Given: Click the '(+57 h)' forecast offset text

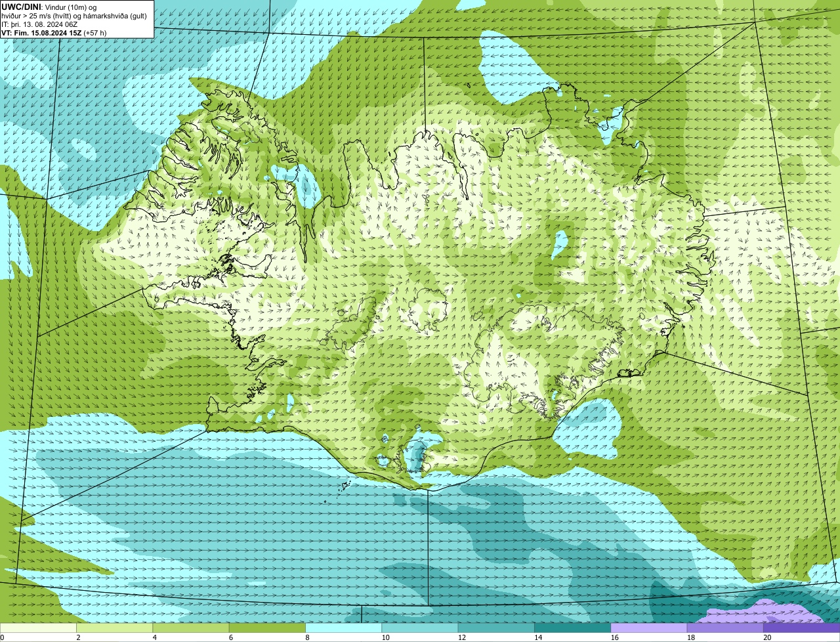Looking at the screenshot, I should pos(94,33).
